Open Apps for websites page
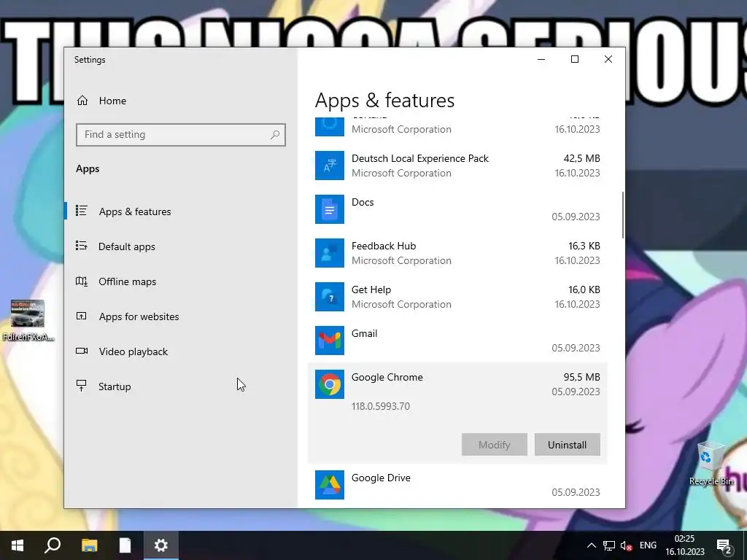 click(x=139, y=316)
